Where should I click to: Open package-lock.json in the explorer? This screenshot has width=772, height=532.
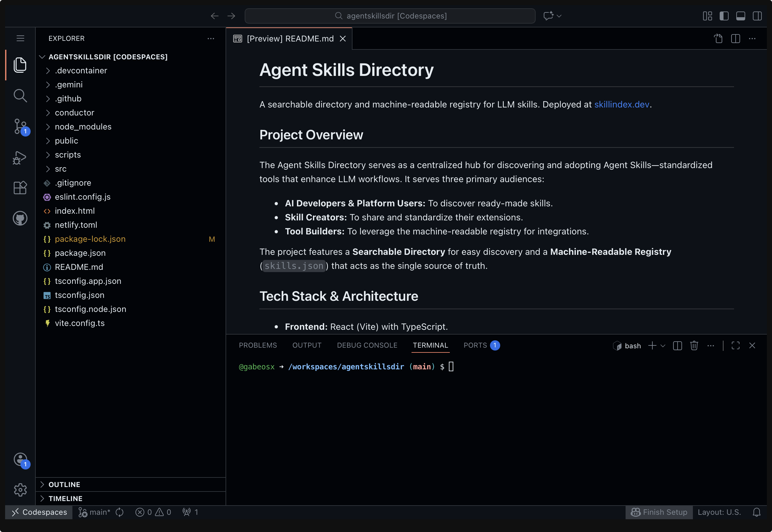(90, 239)
